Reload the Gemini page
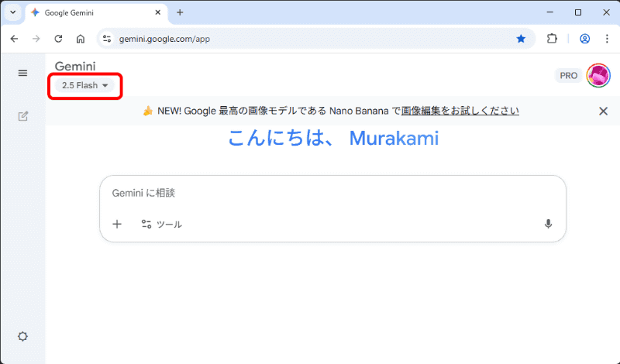Image resolution: width=620 pixels, height=364 pixels. coord(59,39)
